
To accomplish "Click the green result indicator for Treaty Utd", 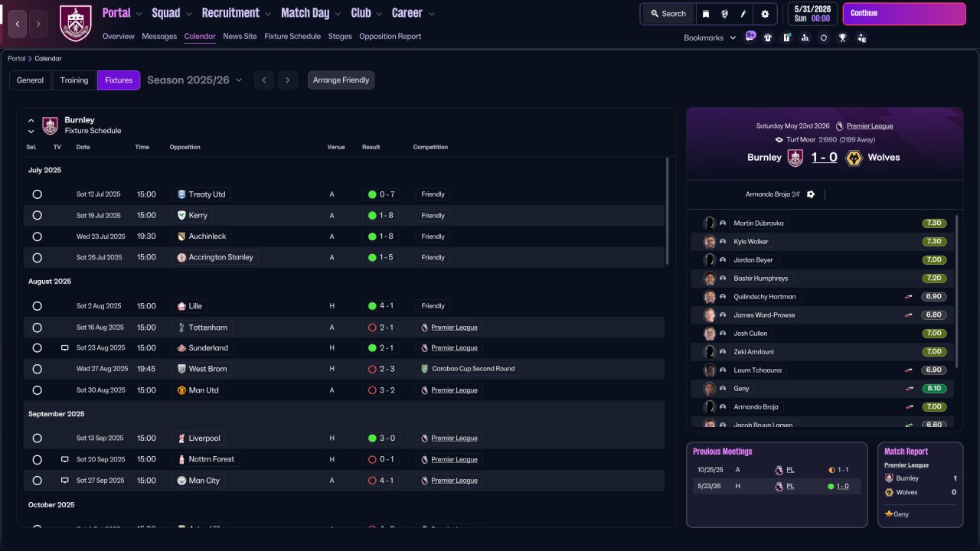I will coord(372,194).
